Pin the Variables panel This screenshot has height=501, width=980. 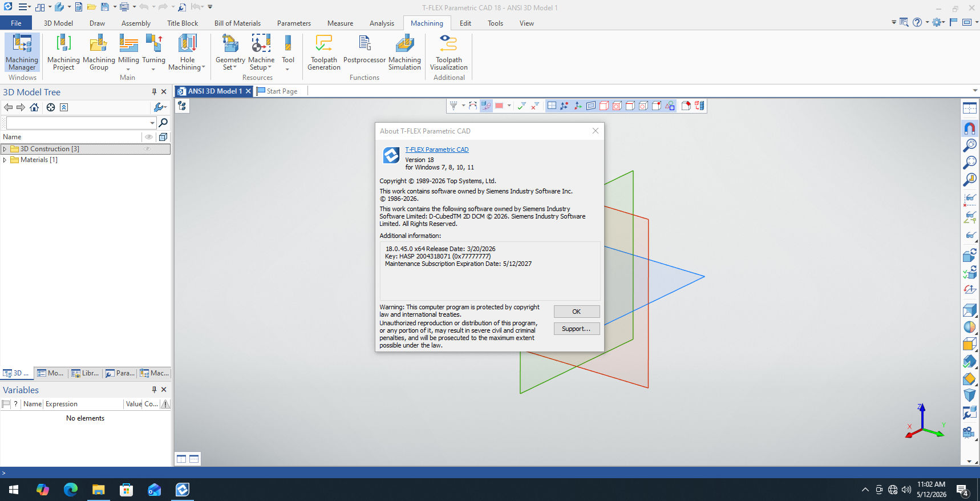click(x=154, y=390)
